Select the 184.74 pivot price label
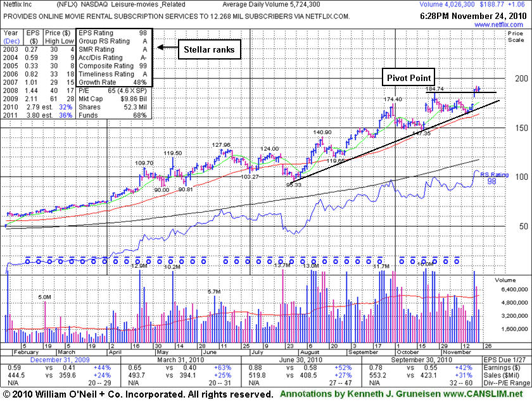This screenshot has height=402, width=532. pyautogui.click(x=434, y=89)
